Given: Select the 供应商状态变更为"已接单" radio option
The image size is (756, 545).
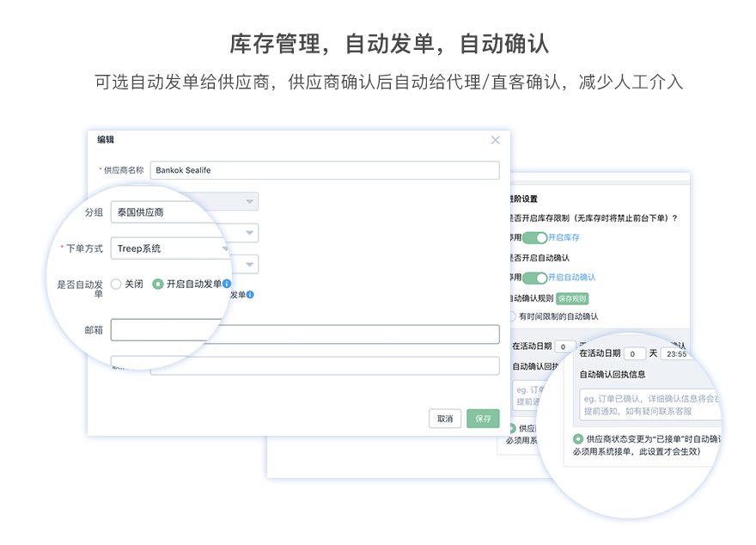Looking at the screenshot, I should 577,439.
